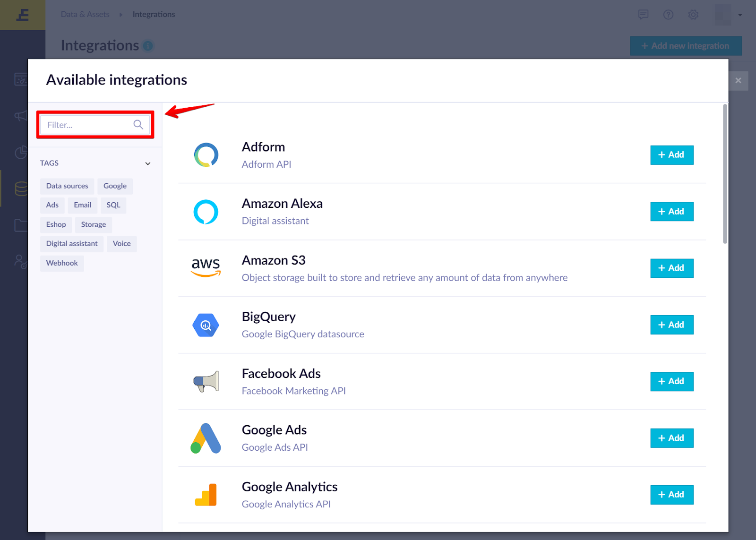
Task: Add the Facebook Ads integration
Action: (x=671, y=381)
